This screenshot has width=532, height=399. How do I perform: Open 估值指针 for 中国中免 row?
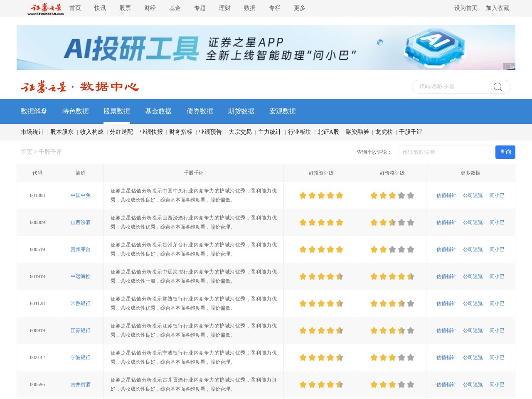pos(446,195)
